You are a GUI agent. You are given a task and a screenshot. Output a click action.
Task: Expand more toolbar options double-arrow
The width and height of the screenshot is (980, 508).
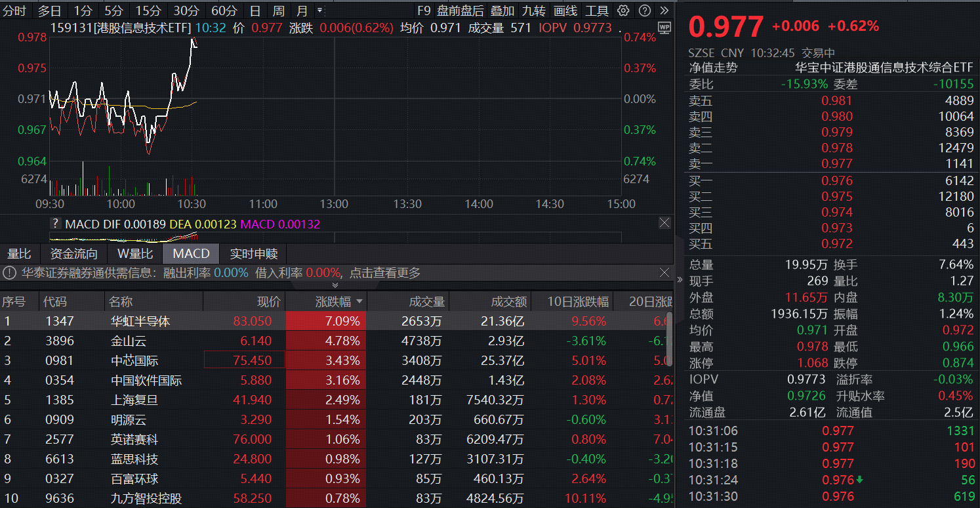click(x=664, y=11)
